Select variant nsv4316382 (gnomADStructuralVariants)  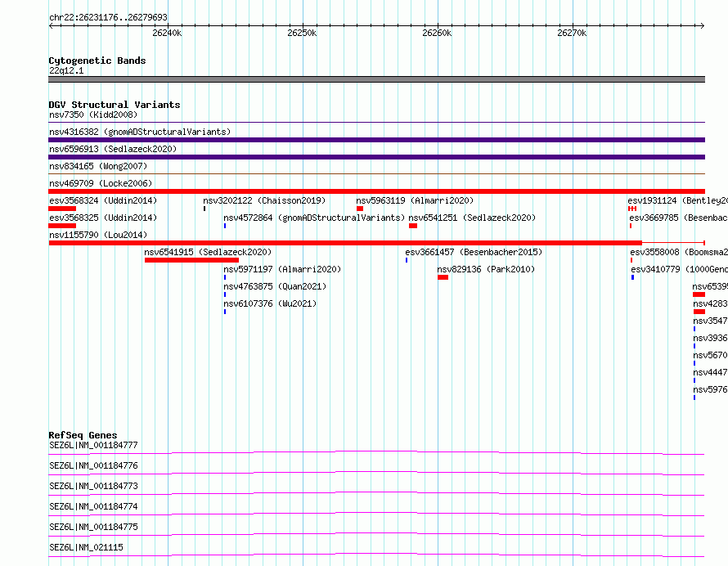(x=140, y=132)
